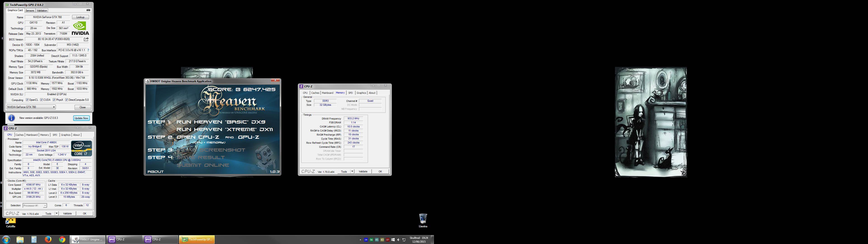Click the taskbar clock showing 19:24
This screenshot has width=868, height=244.
coord(420,240)
